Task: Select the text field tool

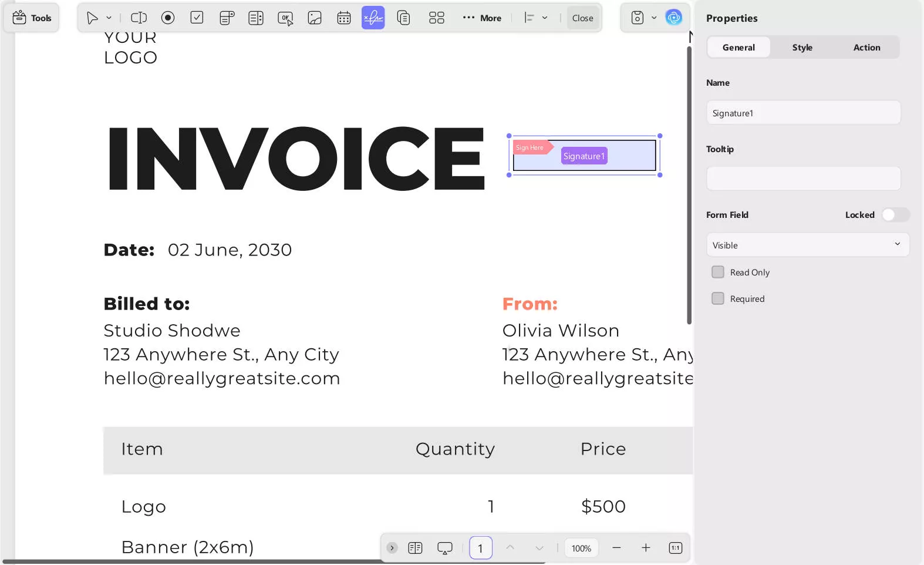Action: tap(139, 18)
